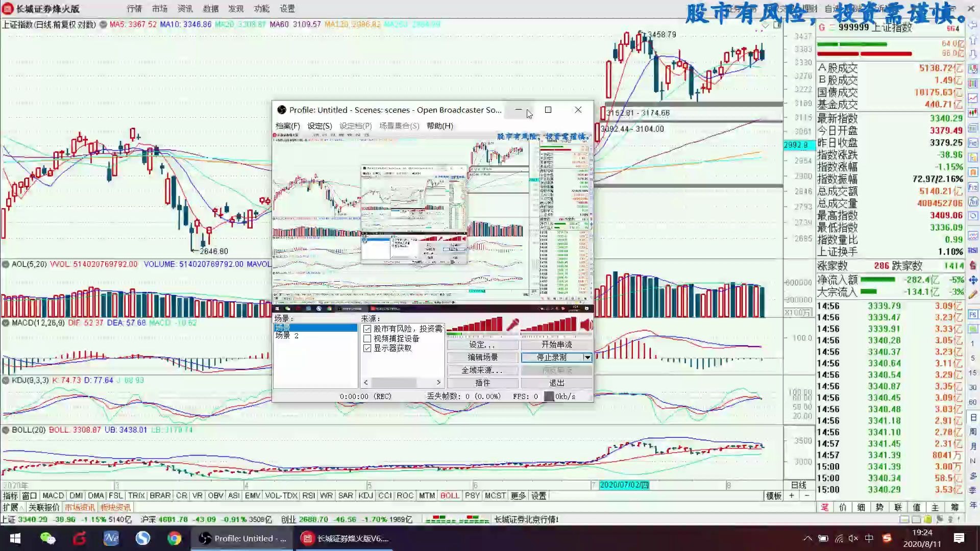This screenshot has width=980, height=551.
Task: Open Chrome from the taskbar
Action: click(x=174, y=538)
